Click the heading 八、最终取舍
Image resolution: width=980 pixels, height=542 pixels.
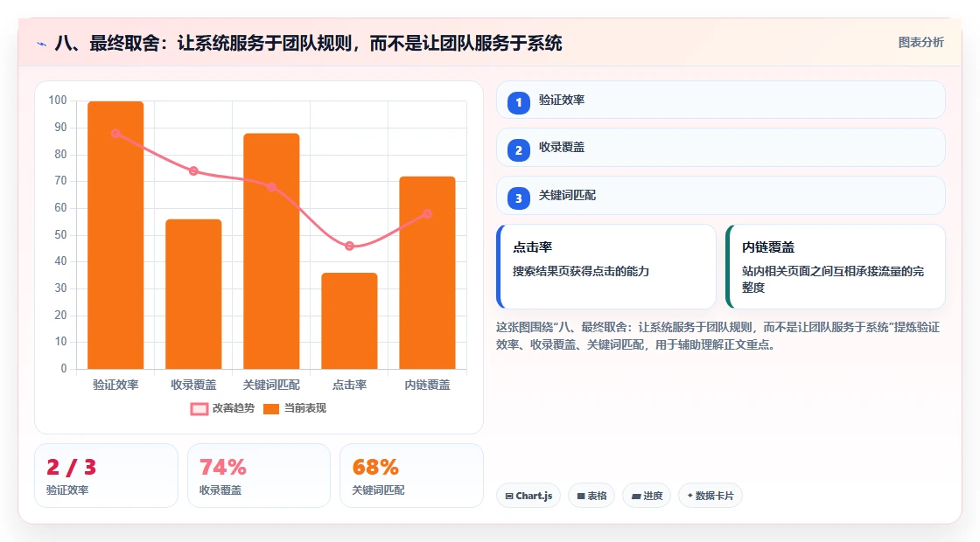(308, 43)
